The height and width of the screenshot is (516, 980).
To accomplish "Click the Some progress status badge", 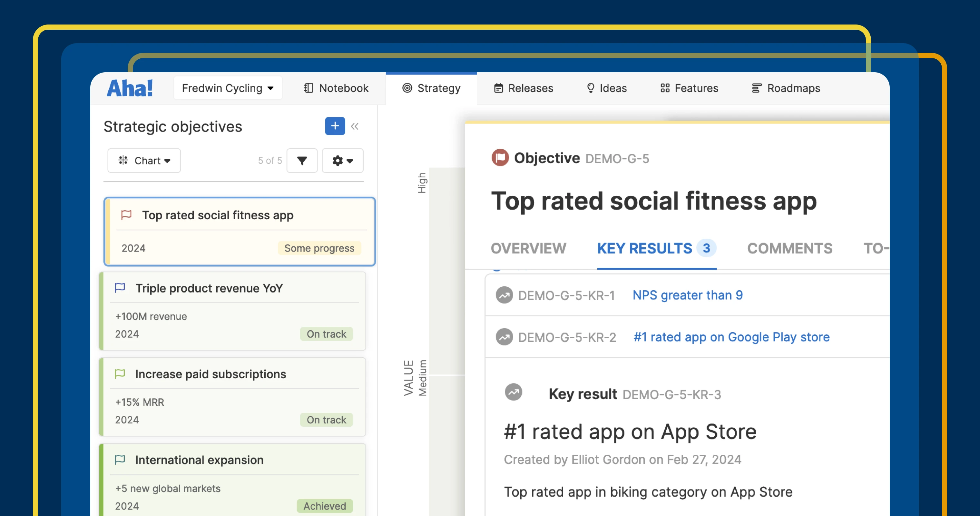I will click(x=319, y=248).
